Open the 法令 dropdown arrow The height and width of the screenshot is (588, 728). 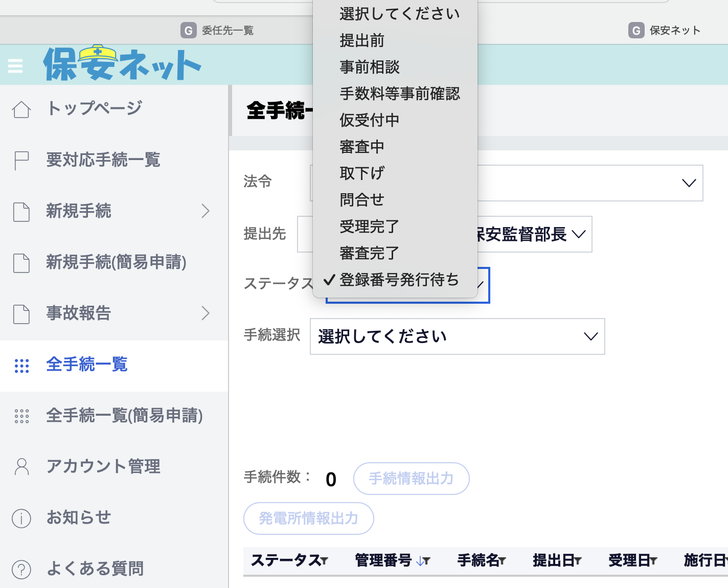[x=689, y=183]
